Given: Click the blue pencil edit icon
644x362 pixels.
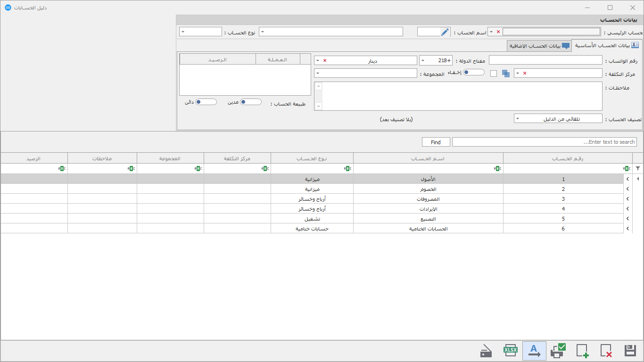Looking at the screenshot, I should pyautogui.click(x=445, y=32).
